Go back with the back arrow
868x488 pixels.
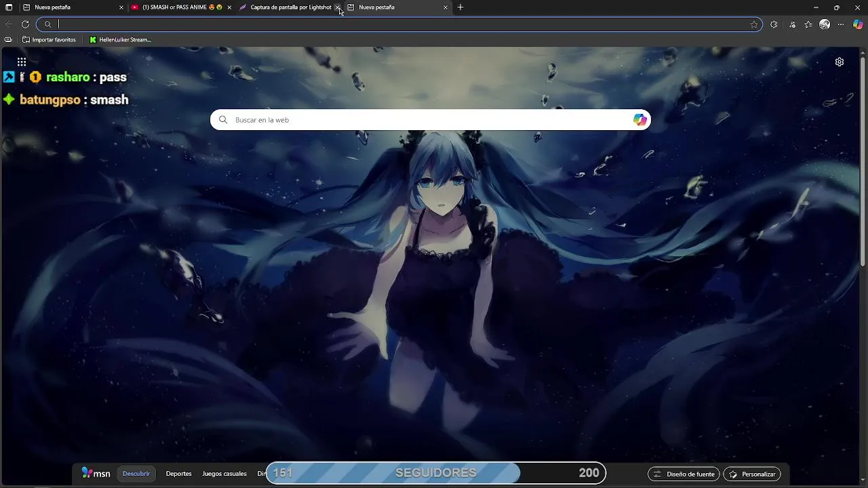click(x=9, y=24)
